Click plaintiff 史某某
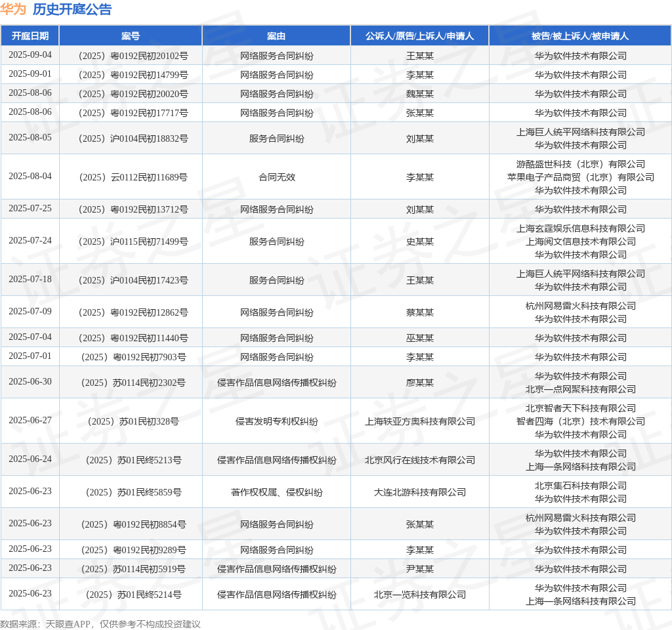This screenshot has width=672, height=630. [x=420, y=241]
